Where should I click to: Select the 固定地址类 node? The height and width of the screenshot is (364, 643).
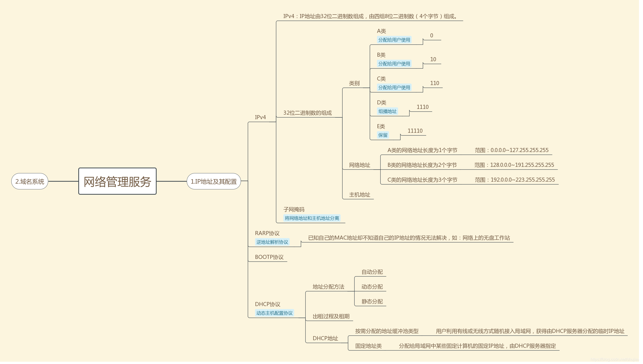point(368,346)
